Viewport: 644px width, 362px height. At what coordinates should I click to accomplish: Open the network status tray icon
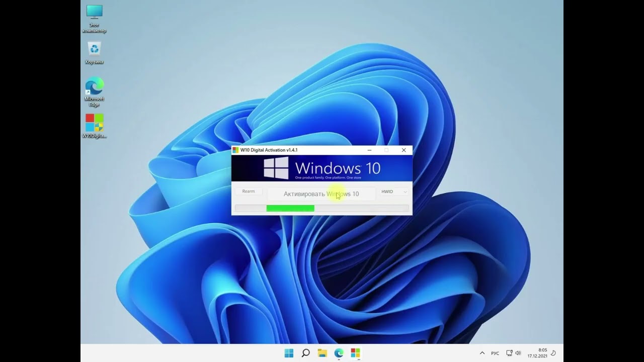[x=509, y=353]
